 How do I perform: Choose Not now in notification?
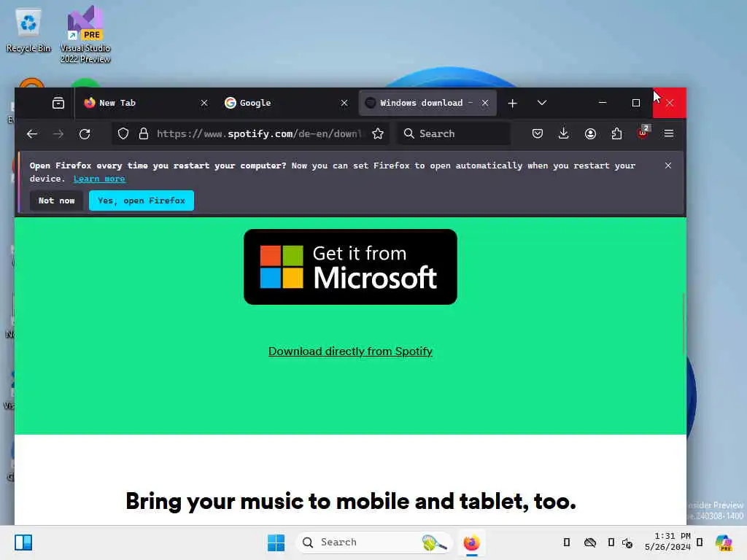(57, 201)
